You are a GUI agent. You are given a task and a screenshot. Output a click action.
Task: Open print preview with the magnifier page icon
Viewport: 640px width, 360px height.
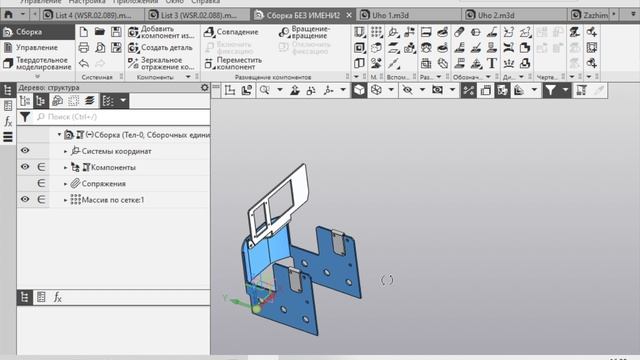click(x=100, y=48)
